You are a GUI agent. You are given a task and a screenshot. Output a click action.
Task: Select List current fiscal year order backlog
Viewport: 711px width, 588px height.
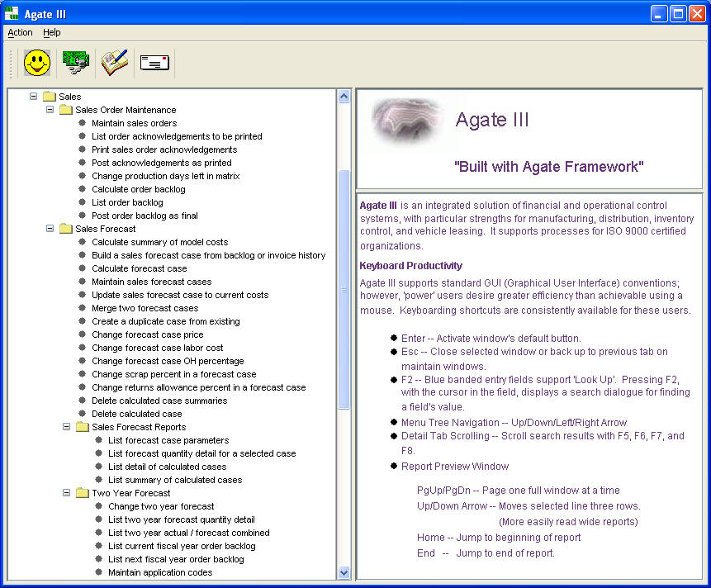(x=182, y=546)
